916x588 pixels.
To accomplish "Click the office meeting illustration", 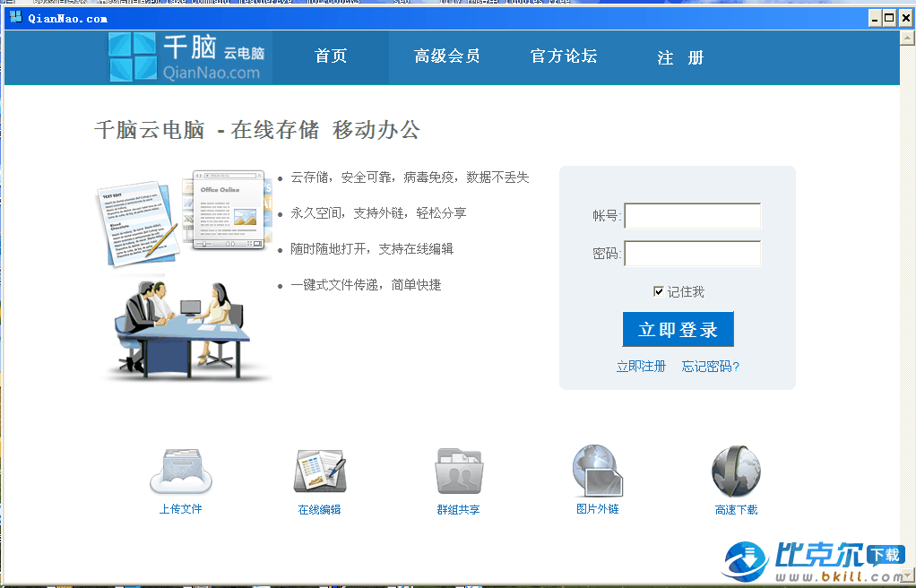I will [x=187, y=330].
